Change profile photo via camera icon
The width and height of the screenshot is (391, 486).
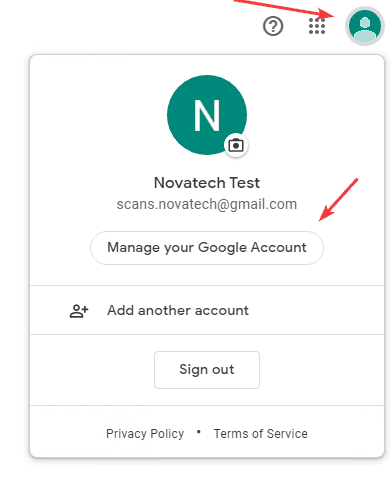coord(236,146)
